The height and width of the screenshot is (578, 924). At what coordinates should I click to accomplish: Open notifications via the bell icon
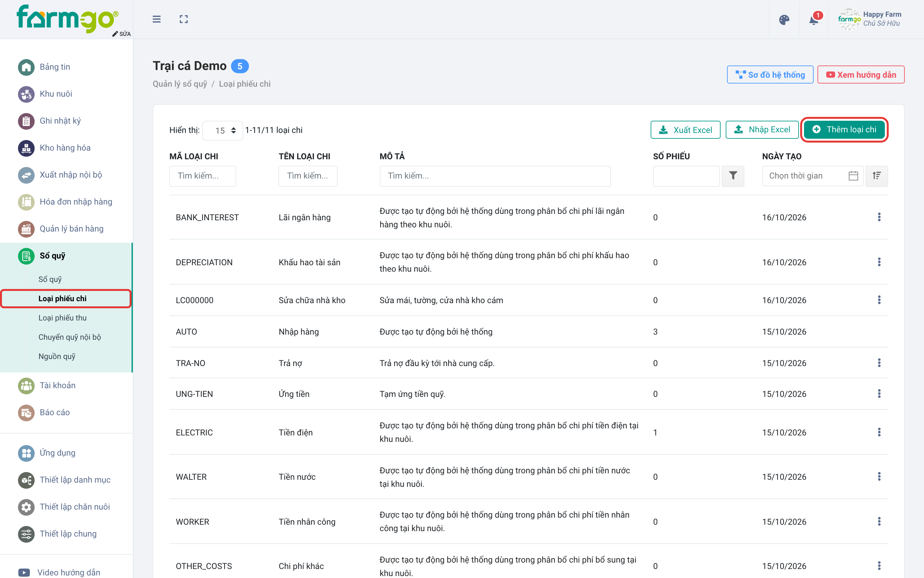[814, 20]
